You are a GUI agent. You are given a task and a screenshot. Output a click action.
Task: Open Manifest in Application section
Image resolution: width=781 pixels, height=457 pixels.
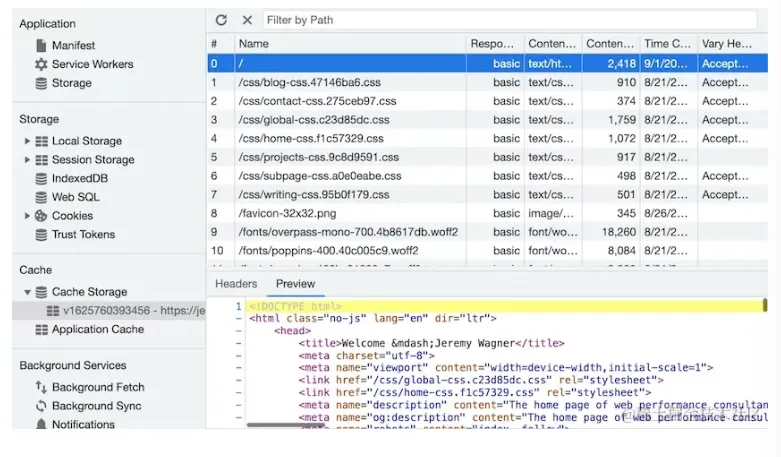pos(73,45)
